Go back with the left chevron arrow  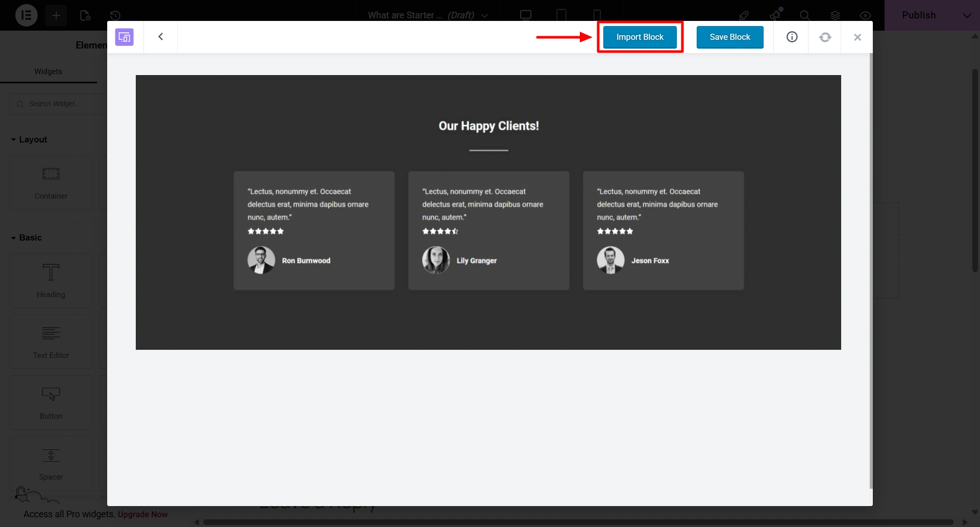tap(160, 37)
